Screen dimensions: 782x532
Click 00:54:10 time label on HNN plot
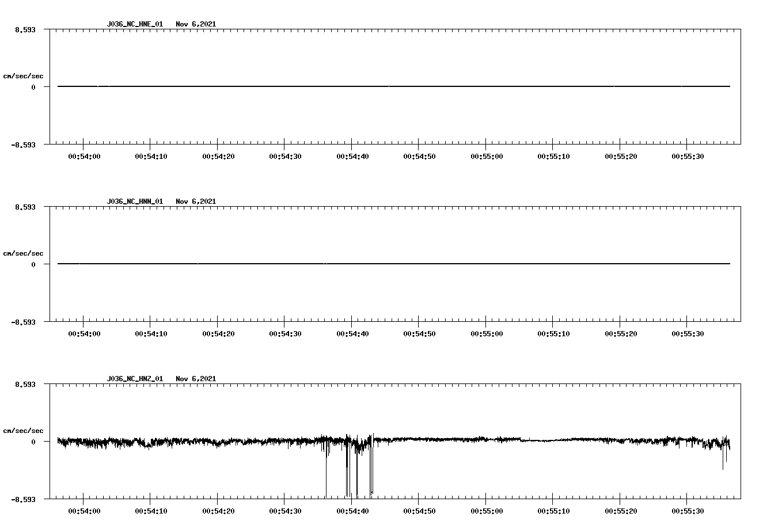coord(151,334)
